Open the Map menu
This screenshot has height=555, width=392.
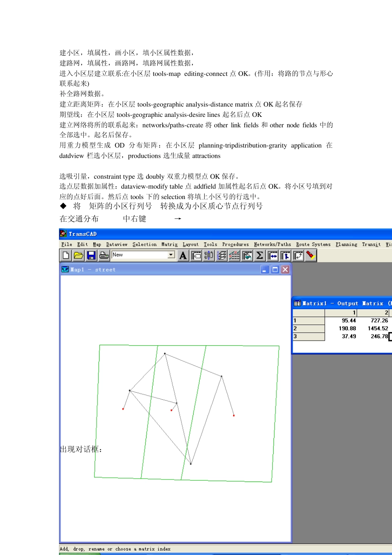[x=97, y=244]
